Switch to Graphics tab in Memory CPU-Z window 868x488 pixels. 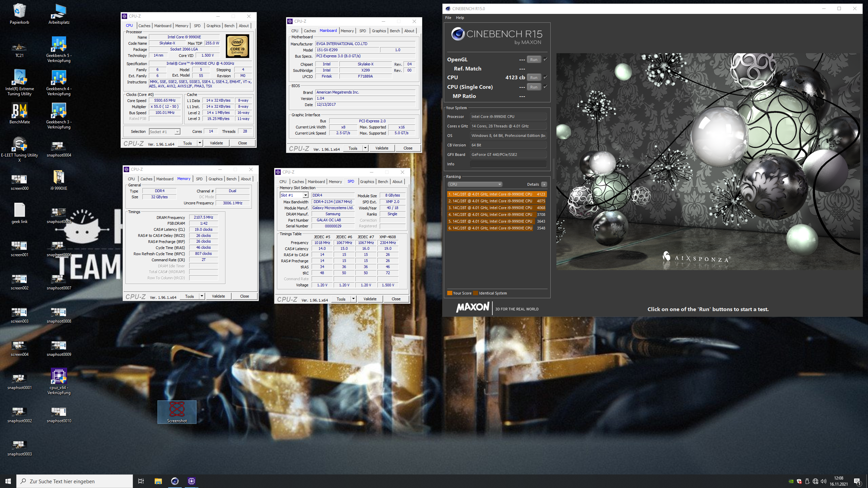pyautogui.click(x=215, y=179)
